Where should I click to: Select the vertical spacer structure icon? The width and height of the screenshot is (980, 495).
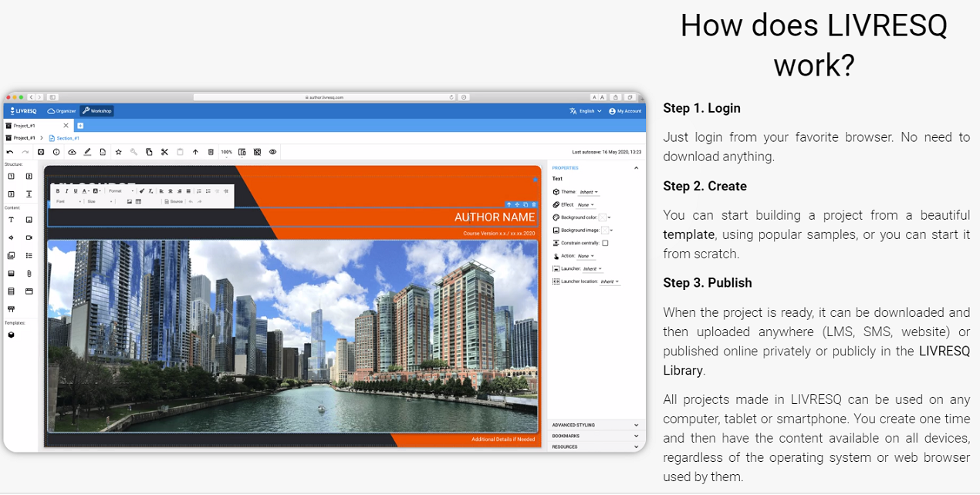click(29, 194)
